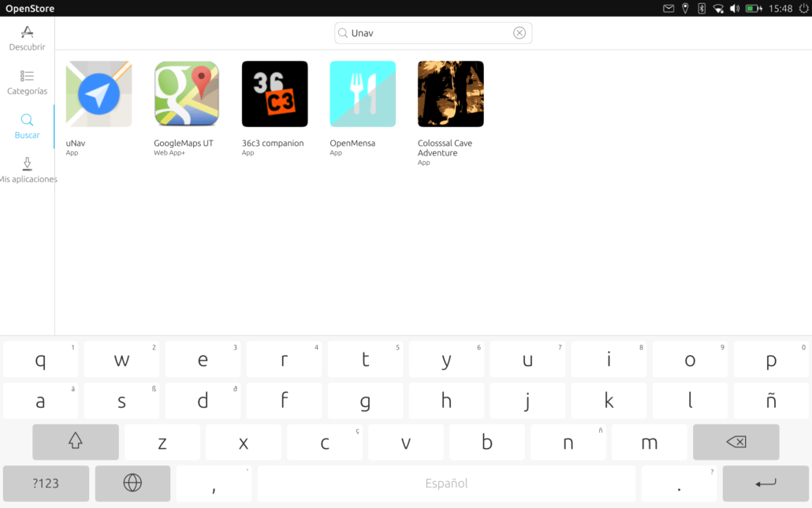Switch to ?123 symbols keyboard
Viewport: 812px width, 508px height.
tap(46, 483)
